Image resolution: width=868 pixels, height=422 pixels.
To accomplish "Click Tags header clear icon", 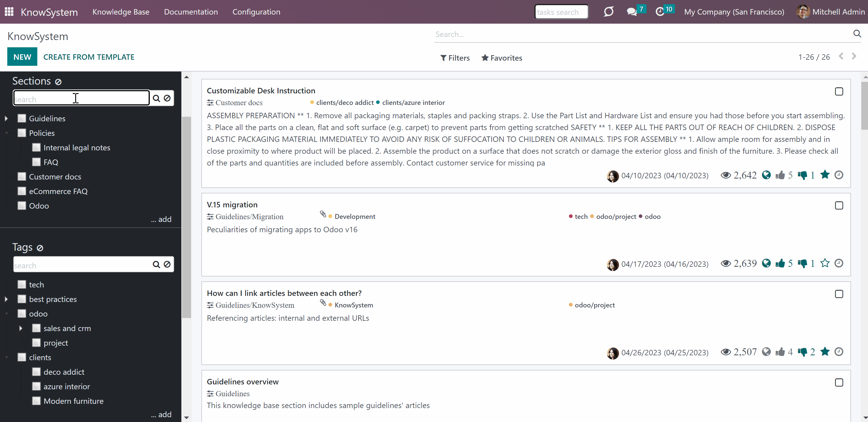I will [x=40, y=248].
